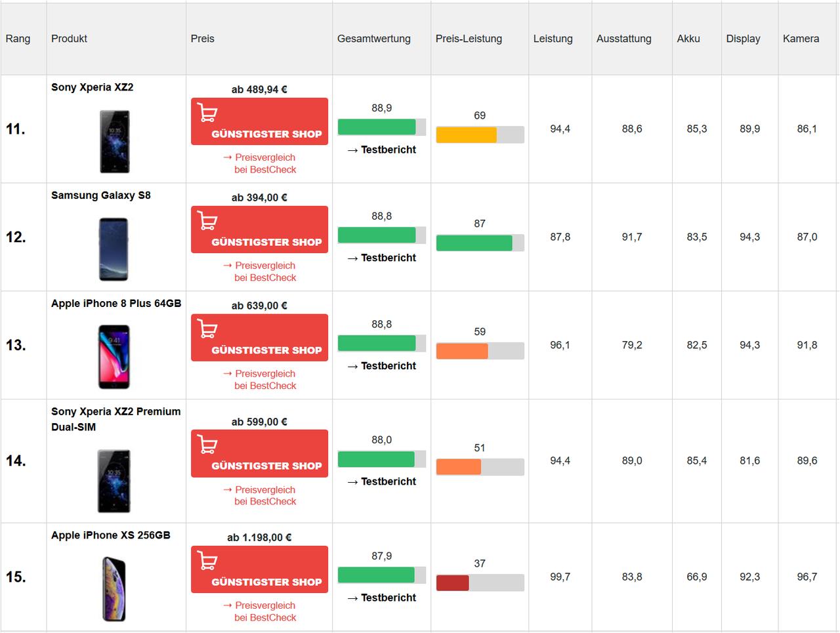Open the Samsung Galaxy S8 product title
The width and height of the screenshot is (840, 633).
click(x=101, y=195)
